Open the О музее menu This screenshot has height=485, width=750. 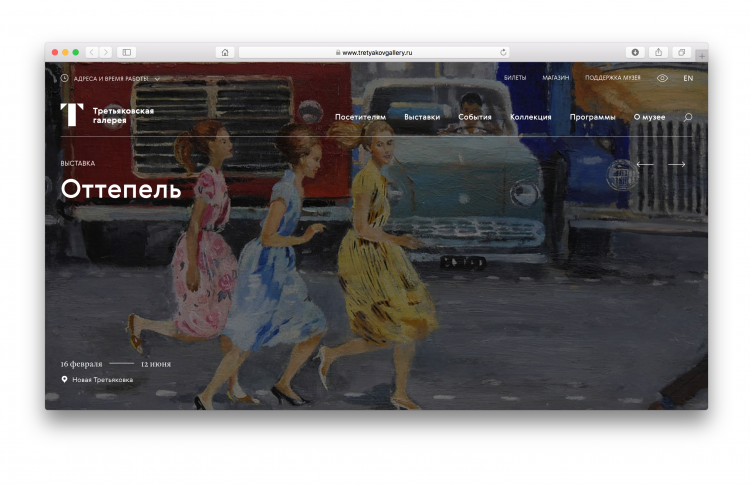649,117
